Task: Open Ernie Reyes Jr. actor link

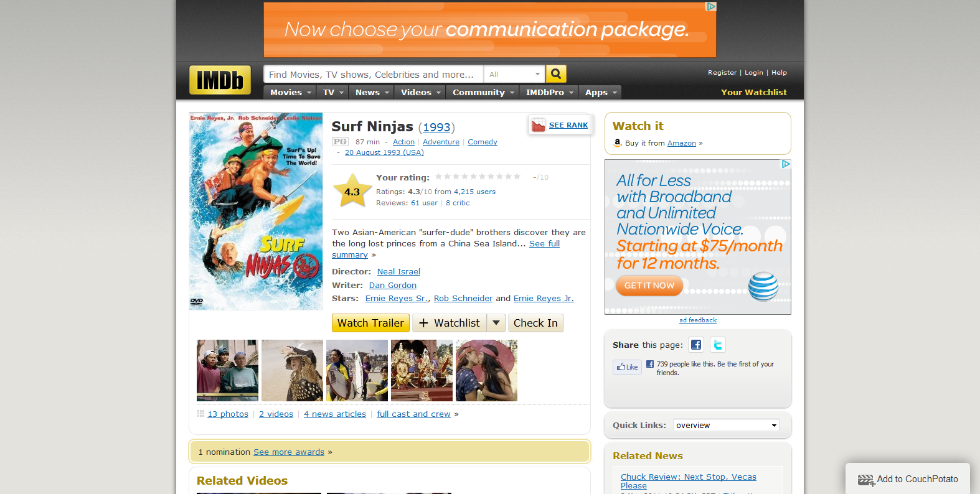Action: click(x=544, y=299)
